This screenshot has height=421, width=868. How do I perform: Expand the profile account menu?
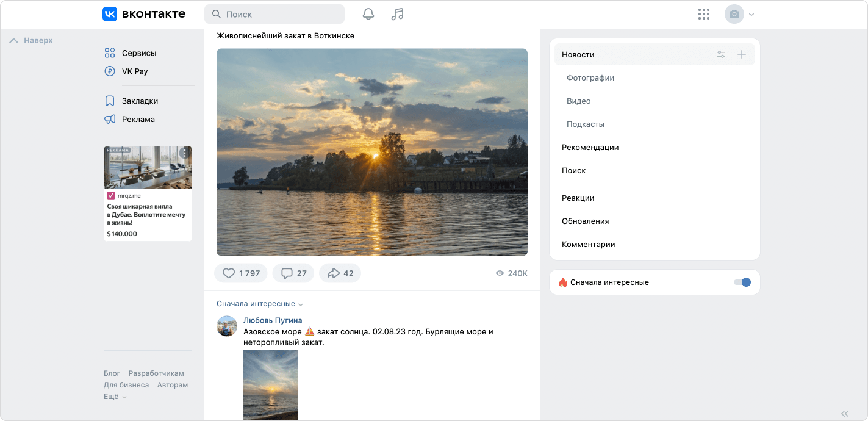(x=739, y=15)
